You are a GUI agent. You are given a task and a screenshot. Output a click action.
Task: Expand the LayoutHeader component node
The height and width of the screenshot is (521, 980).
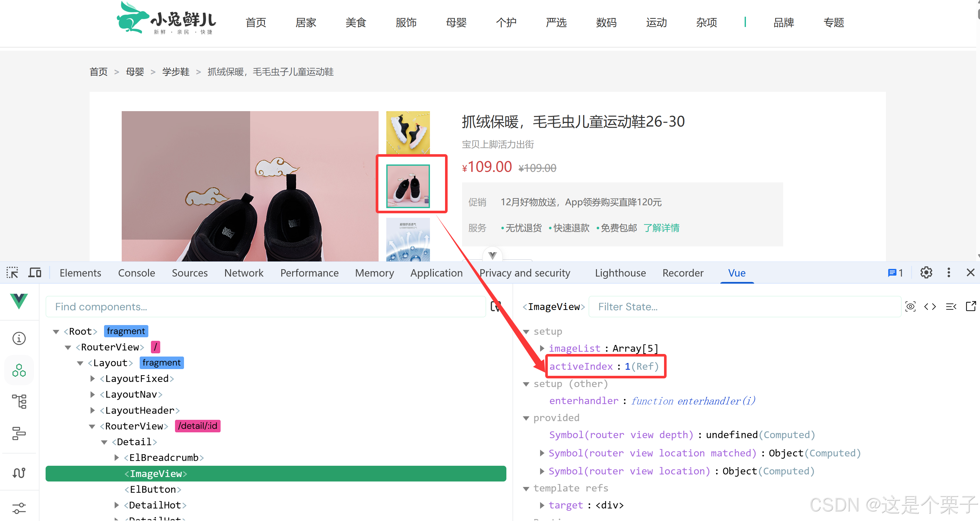(x=92, y=410)
